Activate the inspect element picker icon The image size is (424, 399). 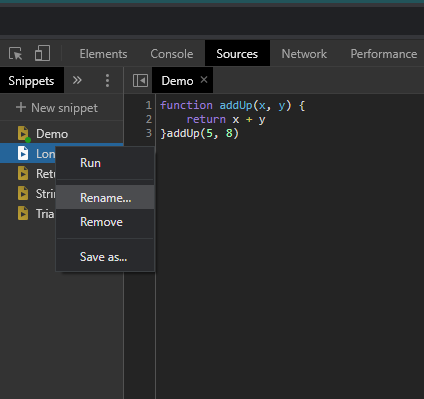[16, 53]
